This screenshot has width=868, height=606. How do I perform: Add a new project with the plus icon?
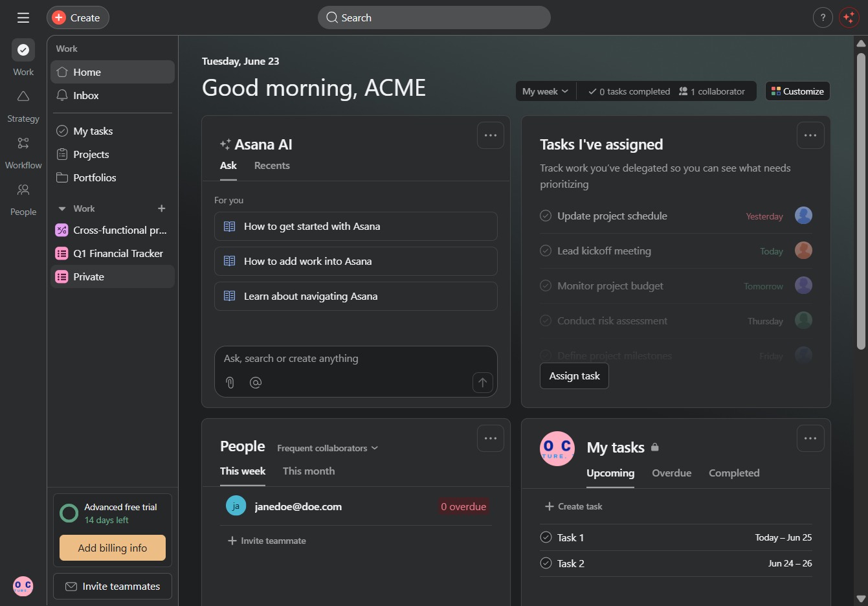coord(162,208)
